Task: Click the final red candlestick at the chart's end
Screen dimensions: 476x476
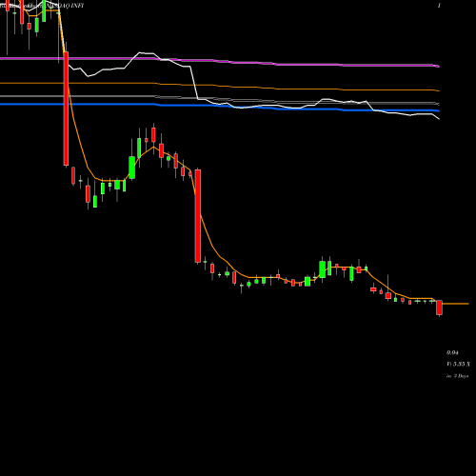Action: click(x=439, y=307)
